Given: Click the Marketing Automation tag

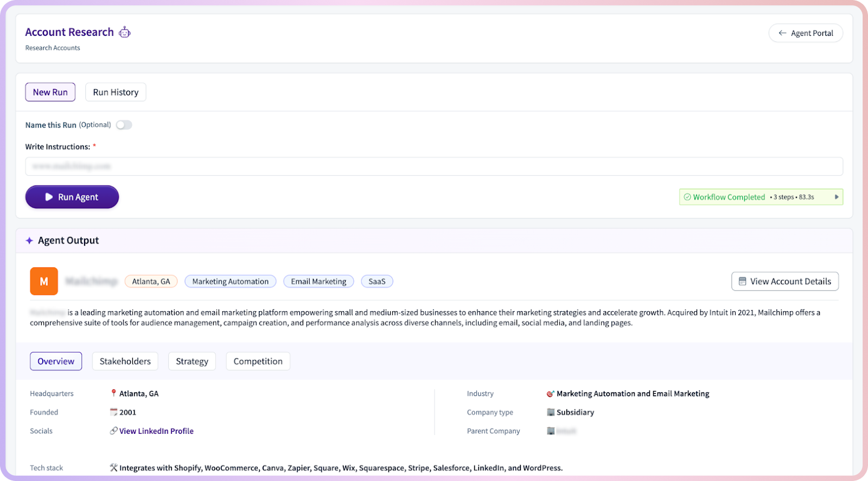Looking at the screenshot, I should coord(231,281).
